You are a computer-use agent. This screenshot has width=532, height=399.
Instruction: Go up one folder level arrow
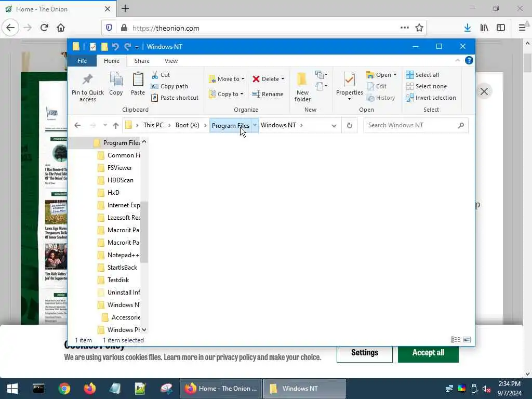point(116,126)
